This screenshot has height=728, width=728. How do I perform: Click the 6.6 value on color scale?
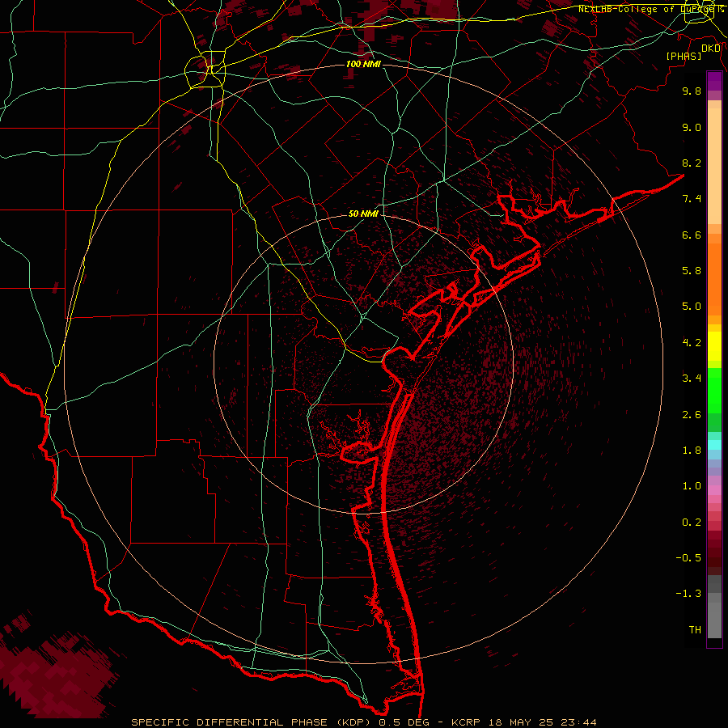point(692,235)
